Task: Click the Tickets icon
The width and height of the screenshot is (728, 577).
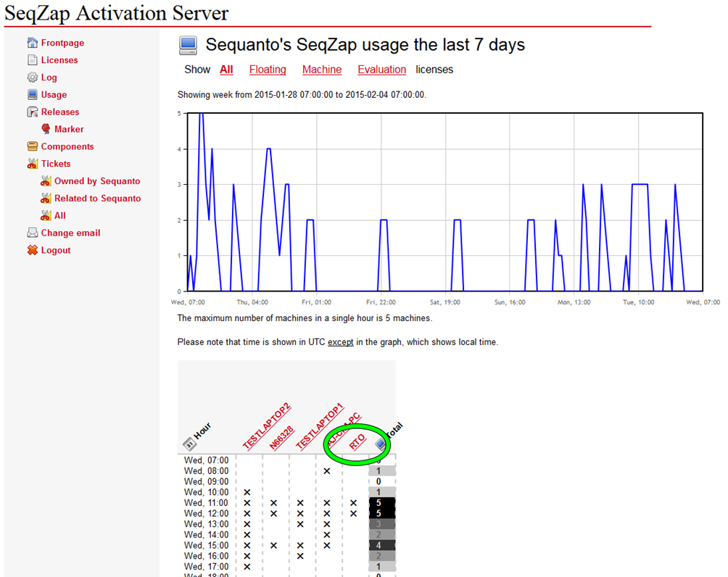Action: click(32, 163)
